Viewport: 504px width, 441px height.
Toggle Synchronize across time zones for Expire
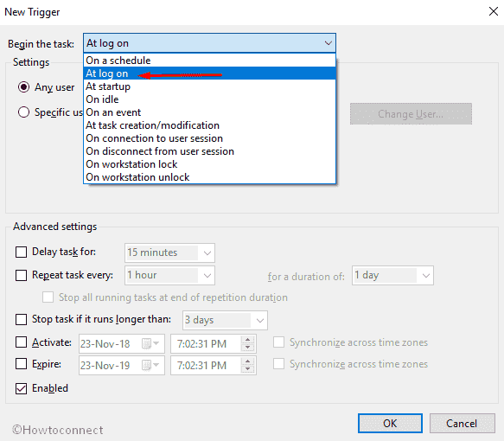[278, 363]
